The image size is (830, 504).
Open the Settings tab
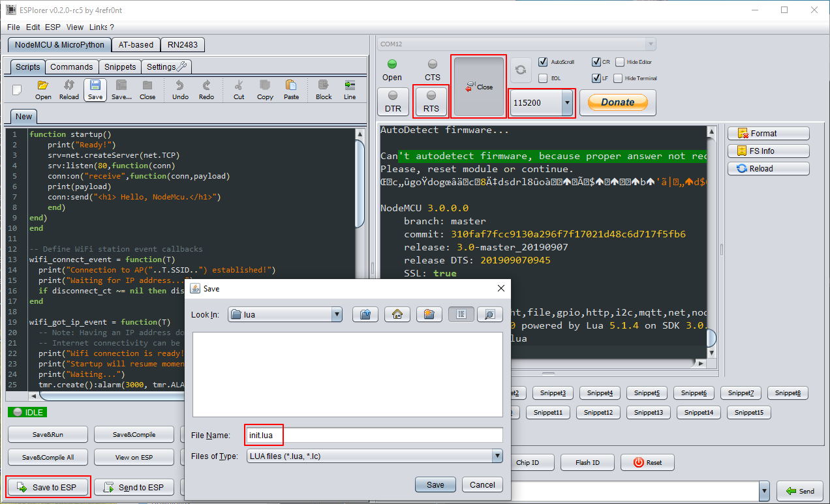click(x=166, y=67)
